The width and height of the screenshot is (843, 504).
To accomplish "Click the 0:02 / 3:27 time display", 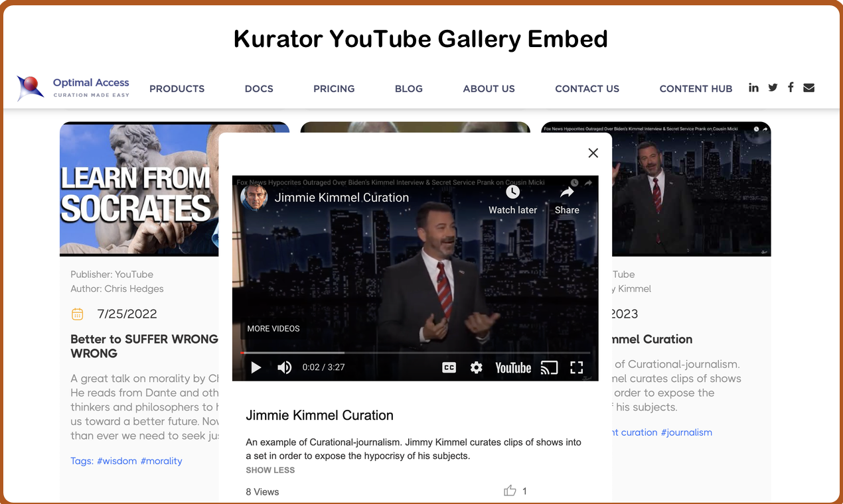I will pos(323,367).
